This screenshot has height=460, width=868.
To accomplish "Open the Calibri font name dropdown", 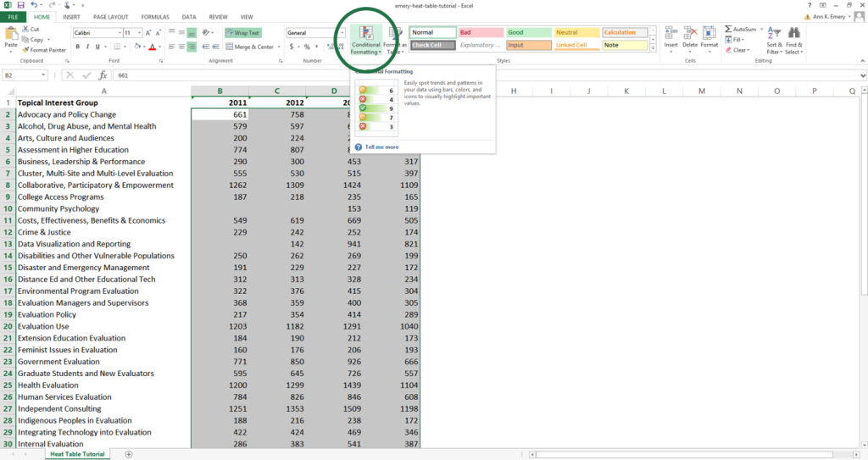I will pos(120,33).
